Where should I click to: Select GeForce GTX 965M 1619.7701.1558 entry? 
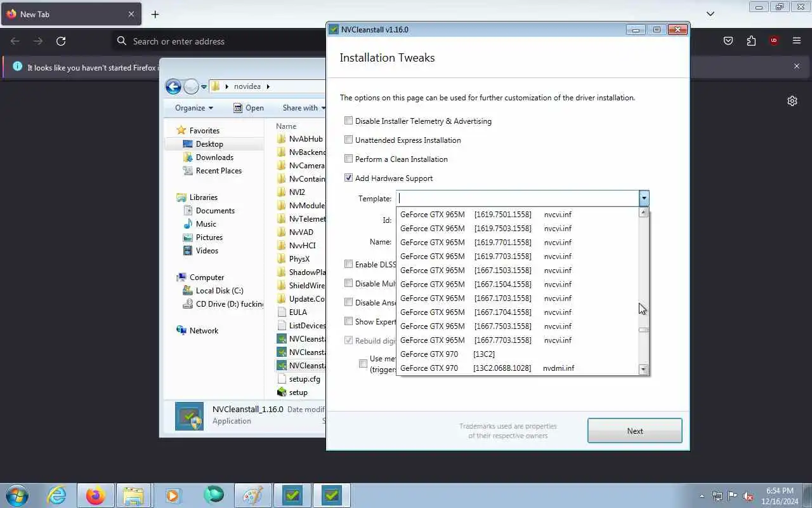[518, 243]
